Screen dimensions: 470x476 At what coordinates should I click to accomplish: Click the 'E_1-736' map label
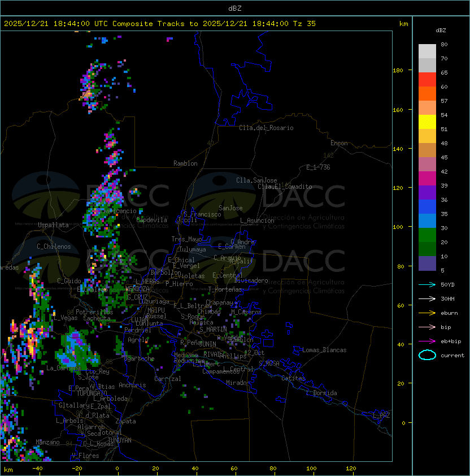tap(318, 167)
